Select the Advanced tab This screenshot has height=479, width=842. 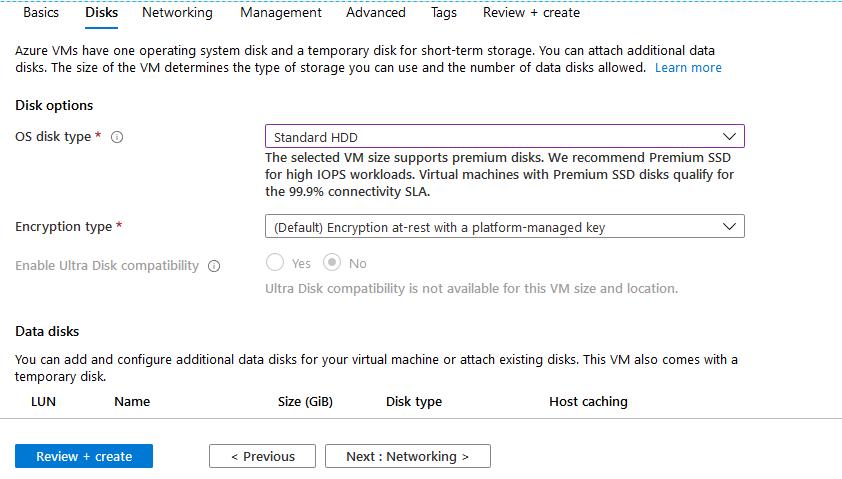(376, 12)
